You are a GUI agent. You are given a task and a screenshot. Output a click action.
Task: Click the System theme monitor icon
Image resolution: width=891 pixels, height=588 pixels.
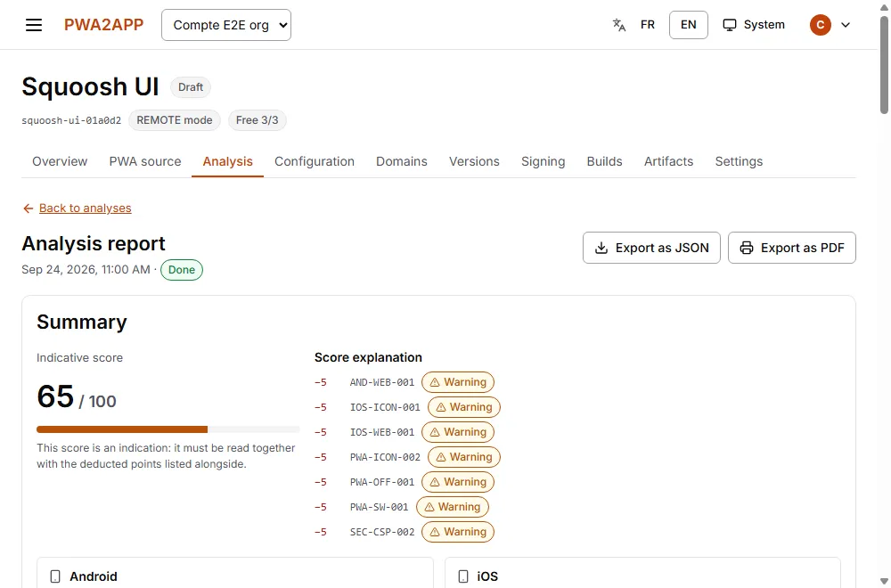pos(729,25)
